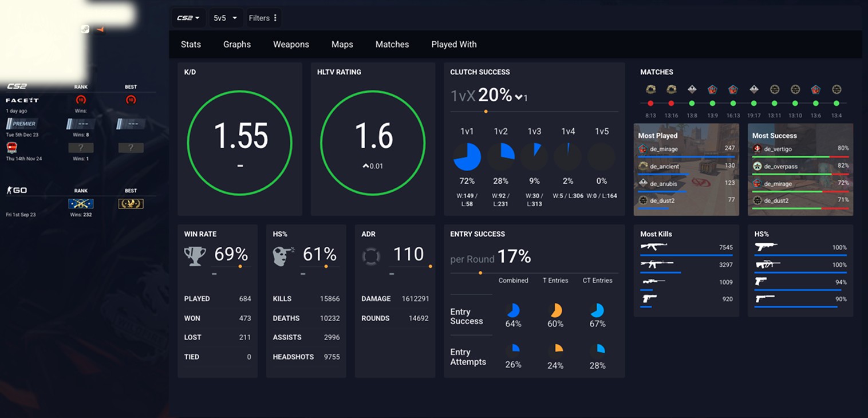The height and width of the screenshot is (418, 868).
Task: Click the de_ancient map icon in Most Played
Action: pos(643,166)
